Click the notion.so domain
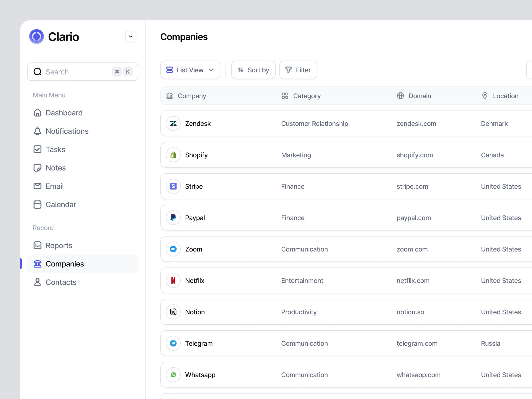Viewport: 532px width, 399px height. click(x=410, y=312)
